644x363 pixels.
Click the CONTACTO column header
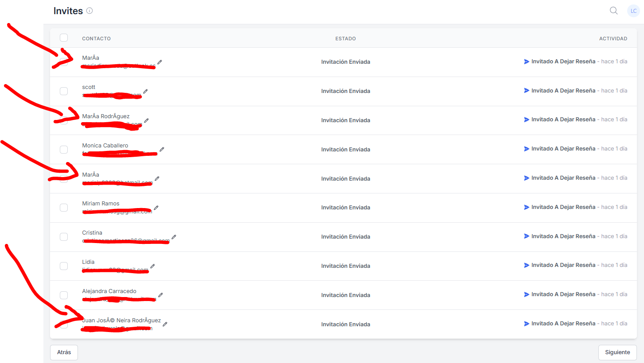coord(96,39)
